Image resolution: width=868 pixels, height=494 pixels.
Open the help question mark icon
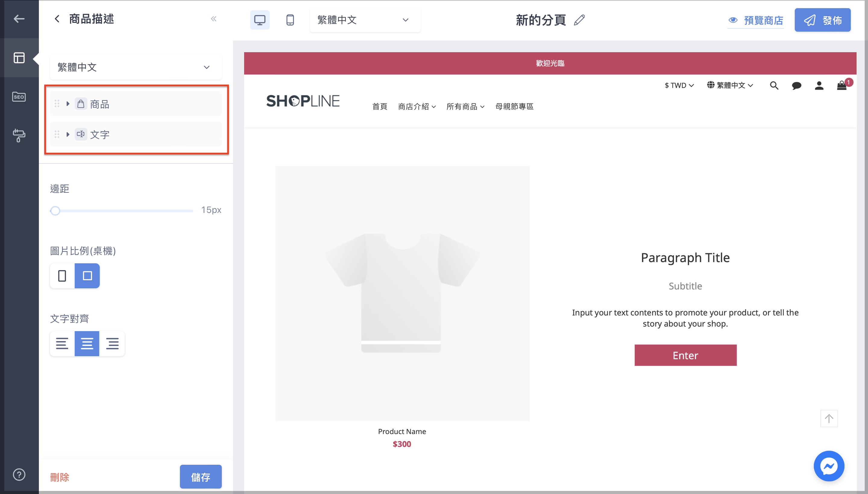click(19, 474)
